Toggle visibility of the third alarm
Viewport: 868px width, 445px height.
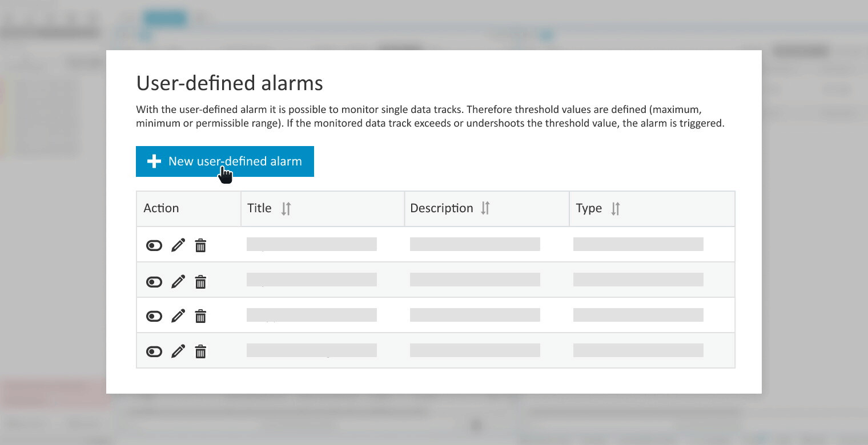coord(154,315)
